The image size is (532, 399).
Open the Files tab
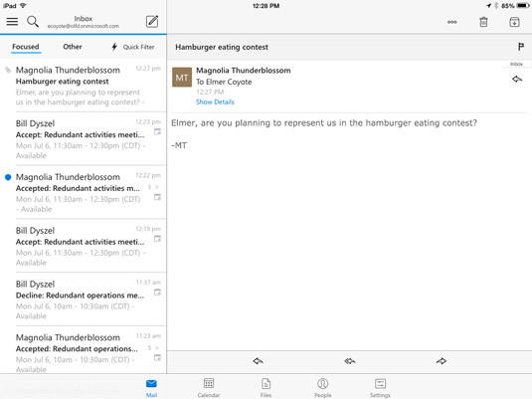(266, 388)
